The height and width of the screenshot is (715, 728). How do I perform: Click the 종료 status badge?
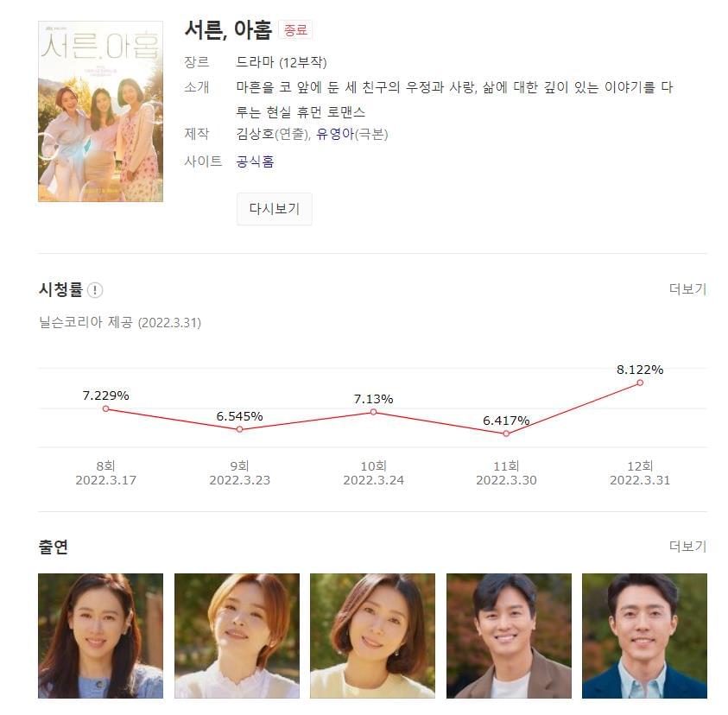(x=295, y=30)
